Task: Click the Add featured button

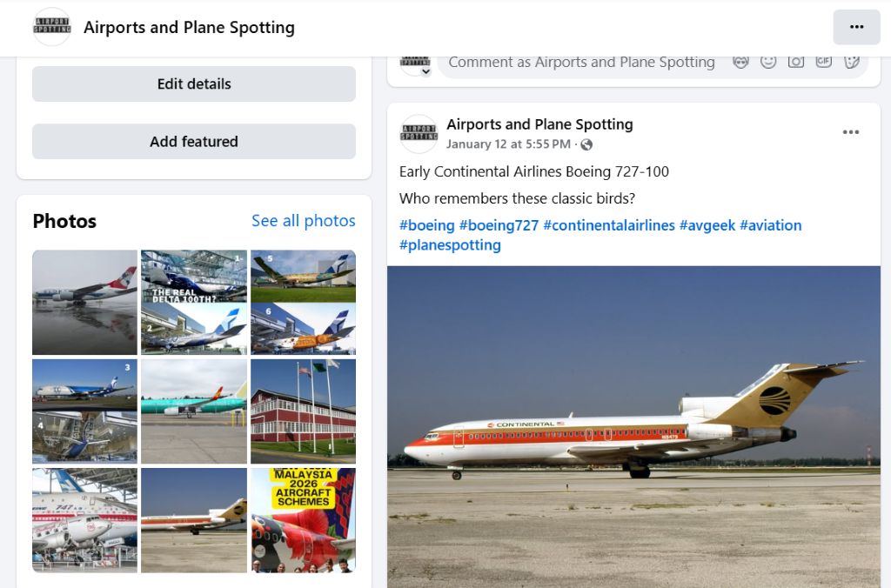Action: pos(194,142)
